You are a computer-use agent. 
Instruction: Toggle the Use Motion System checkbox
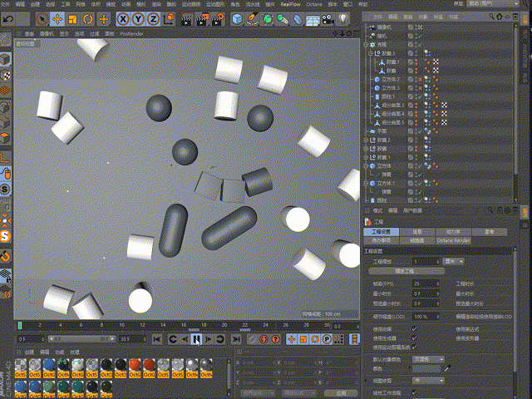[414, 347]
